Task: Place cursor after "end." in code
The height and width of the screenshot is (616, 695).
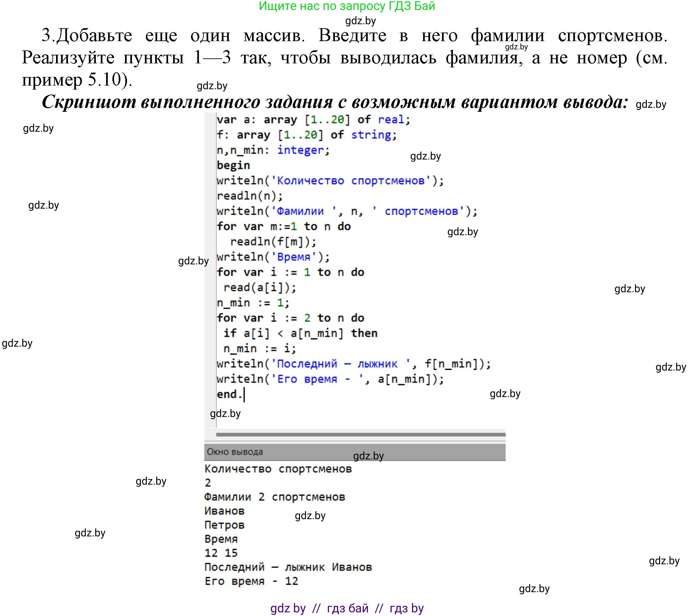Action: click(245, 394)
